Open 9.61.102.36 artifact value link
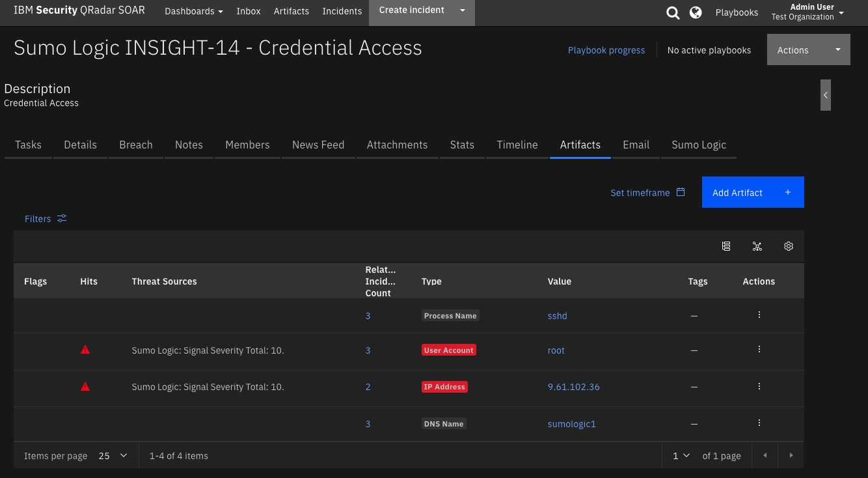 click(574, 387)
